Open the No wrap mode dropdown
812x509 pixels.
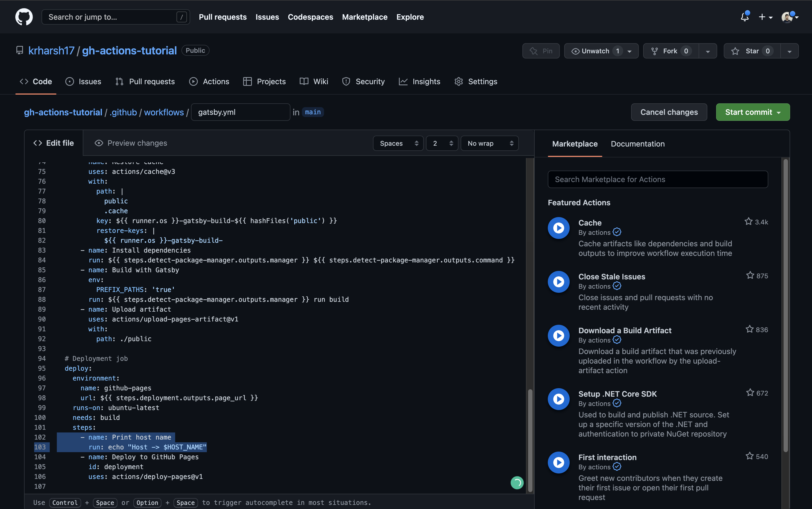(x=489, y=144)
